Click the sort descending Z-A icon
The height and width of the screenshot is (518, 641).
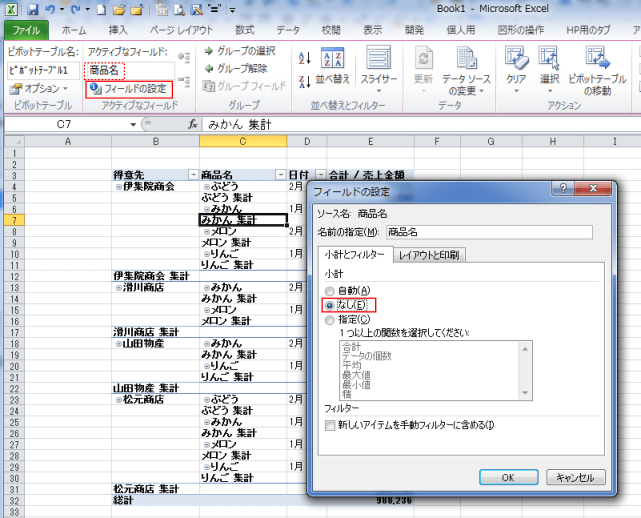[x=305, y=81]
